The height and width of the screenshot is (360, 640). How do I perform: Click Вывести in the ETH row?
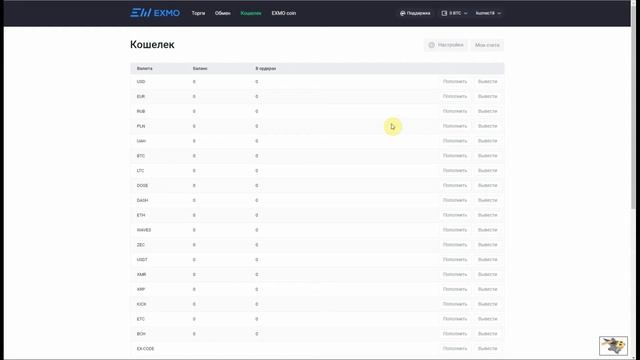[x=487, y=215]
